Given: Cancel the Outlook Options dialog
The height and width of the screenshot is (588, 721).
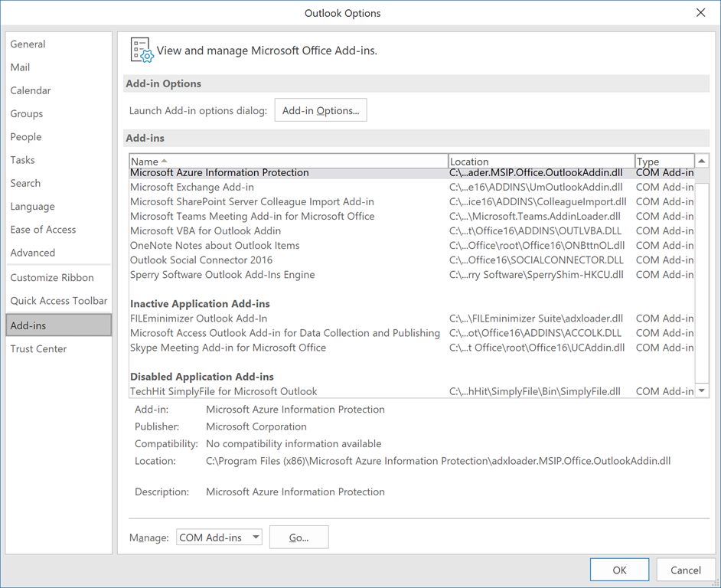Looking at the screenshot, I should tap(685, 570).
